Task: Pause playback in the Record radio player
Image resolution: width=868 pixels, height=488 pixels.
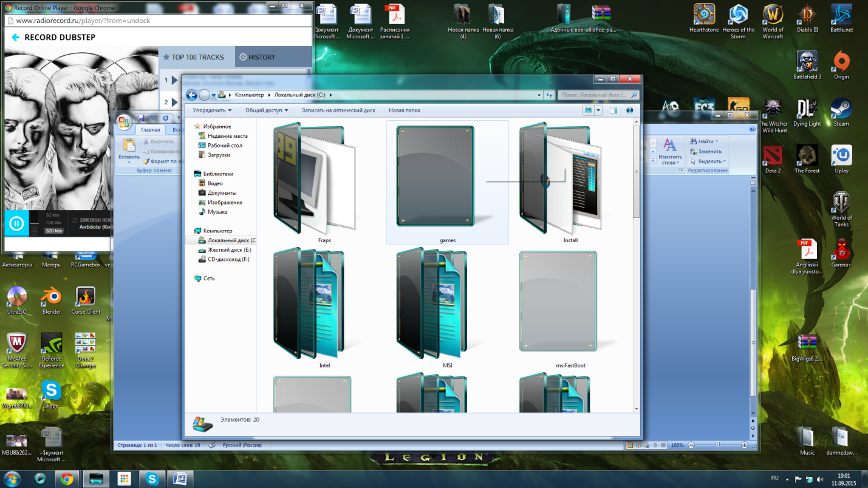Action: (x=16, y=223)
